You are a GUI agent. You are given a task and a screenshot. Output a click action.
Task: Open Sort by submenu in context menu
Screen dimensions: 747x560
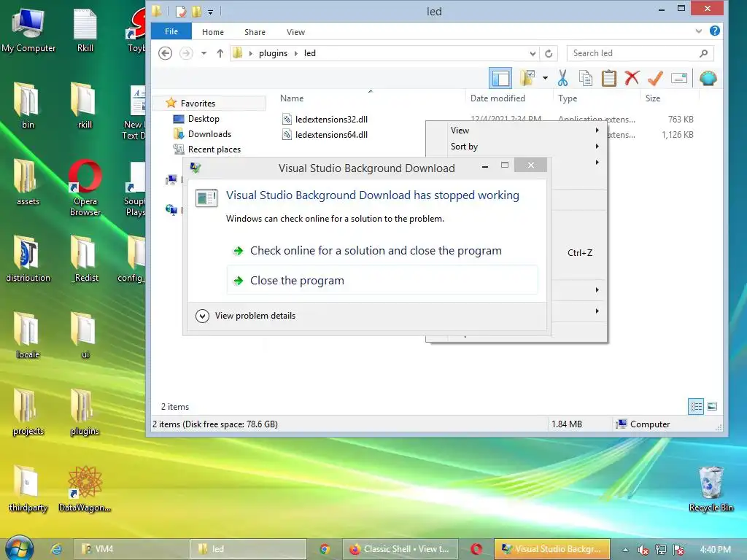pyautogui.click(x=516, y=146)
